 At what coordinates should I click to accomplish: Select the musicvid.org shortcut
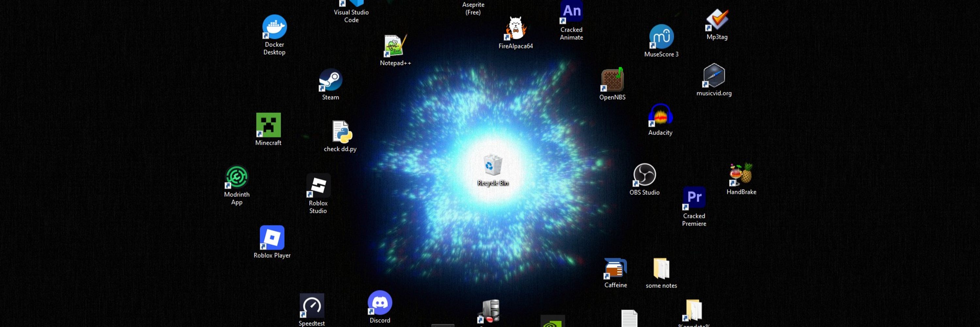(x=714, y=76)
